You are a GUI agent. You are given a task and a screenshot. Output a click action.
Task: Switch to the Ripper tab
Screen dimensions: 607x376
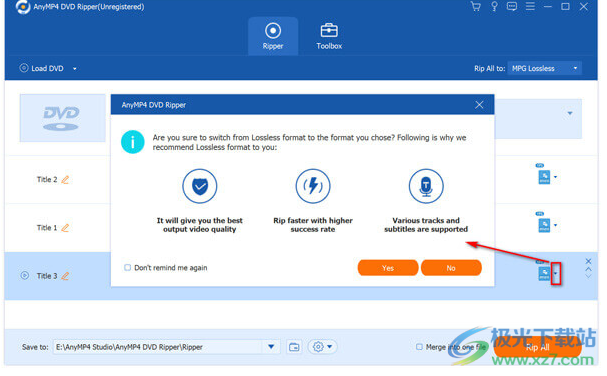click(x=273, y=36)
